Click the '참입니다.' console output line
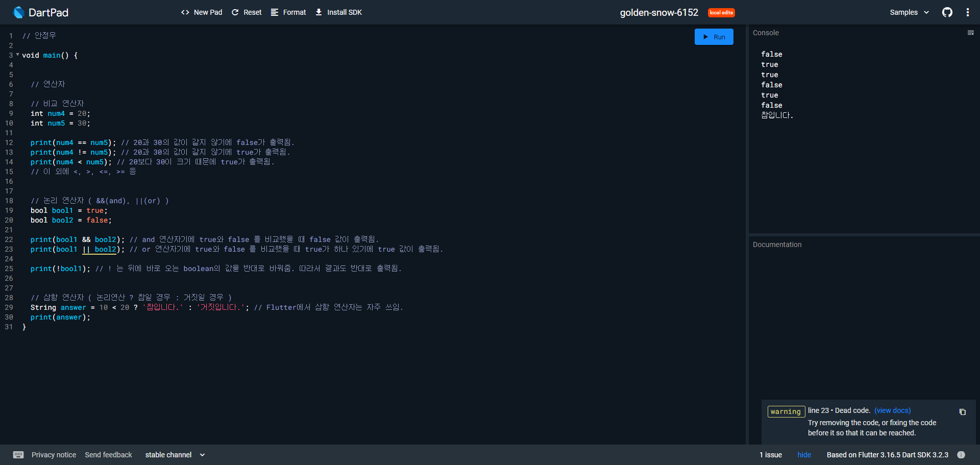This screenshot has height=465, width=980. [777, 115]
